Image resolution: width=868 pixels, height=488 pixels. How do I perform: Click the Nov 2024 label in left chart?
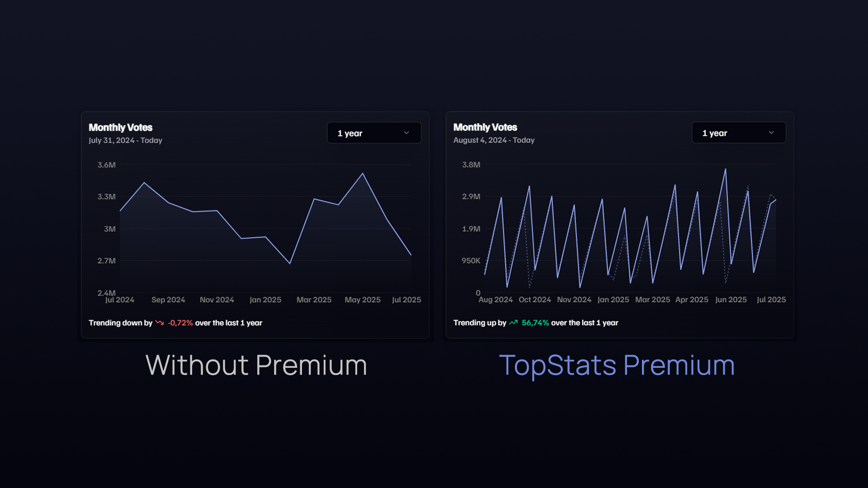point(217,300)
